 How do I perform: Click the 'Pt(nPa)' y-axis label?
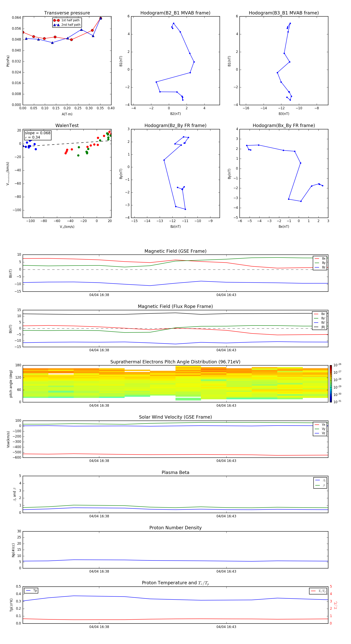pyautogui.click(x=8, y=61)
